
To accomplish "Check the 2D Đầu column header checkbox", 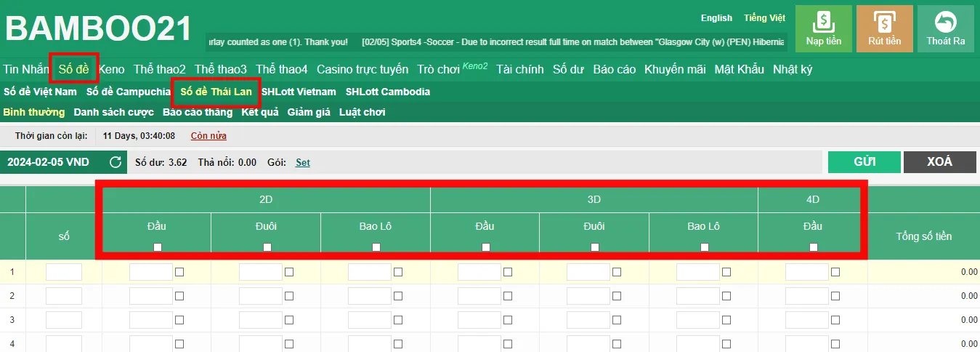I will (158, 247).
